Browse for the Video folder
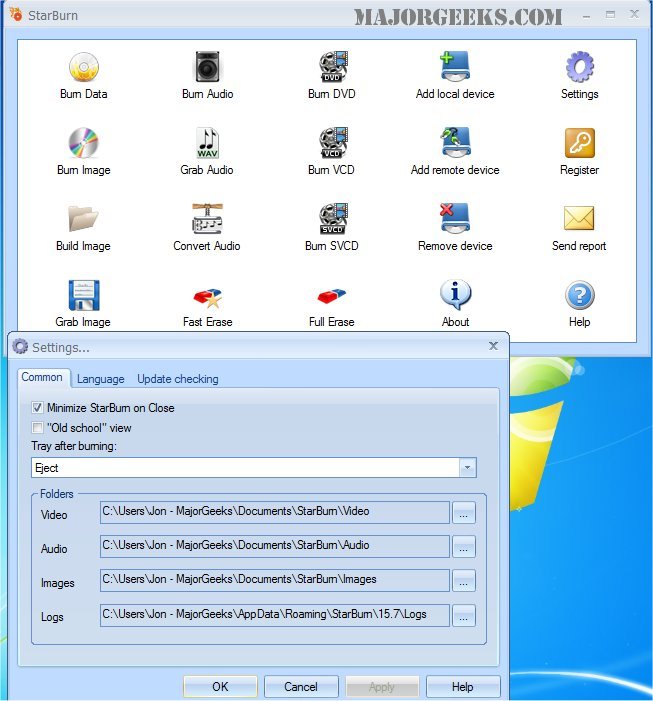 464,512
